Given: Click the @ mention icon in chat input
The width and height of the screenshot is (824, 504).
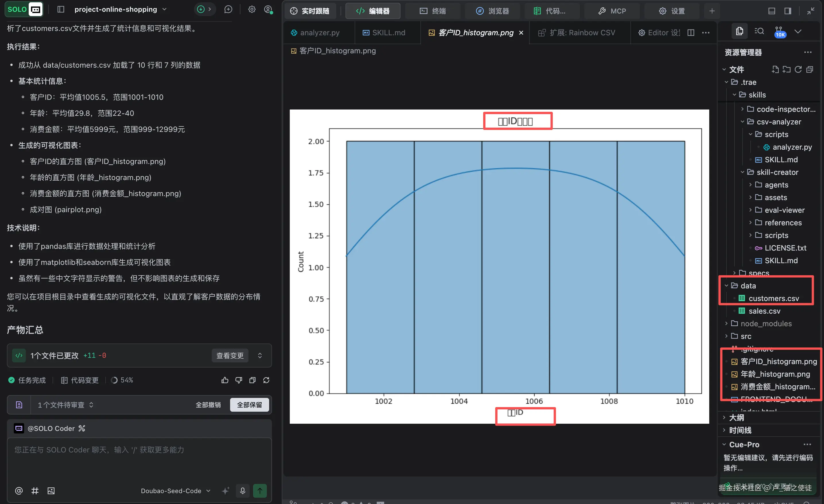Looking at the screenshot, I should point(19,491).
